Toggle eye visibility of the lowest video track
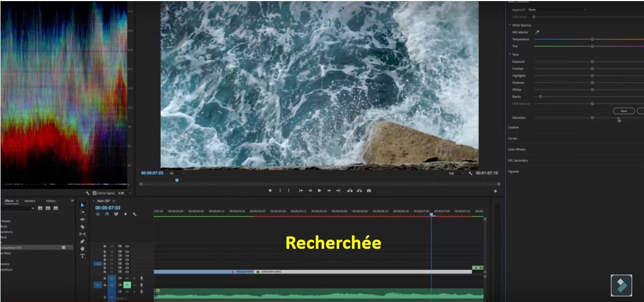 127,272
